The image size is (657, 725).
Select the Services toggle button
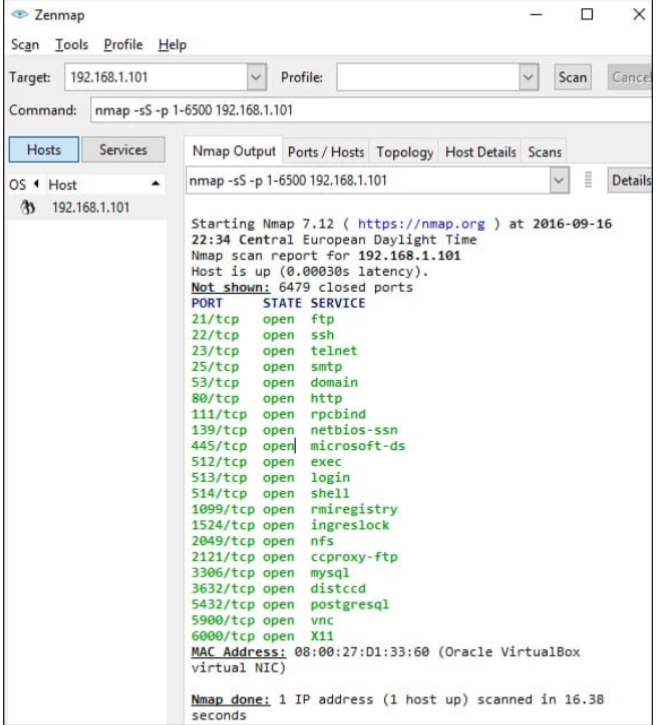pos(123,149)
